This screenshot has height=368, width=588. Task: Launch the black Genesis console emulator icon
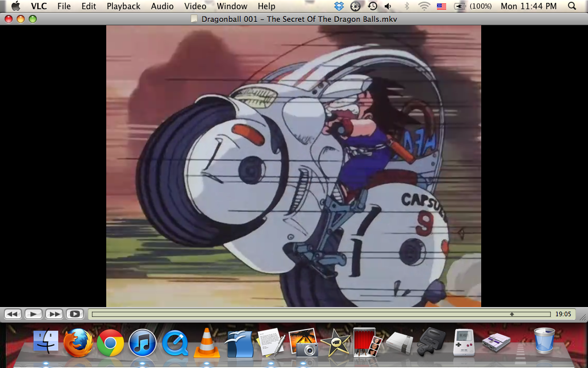pos(431,342)
